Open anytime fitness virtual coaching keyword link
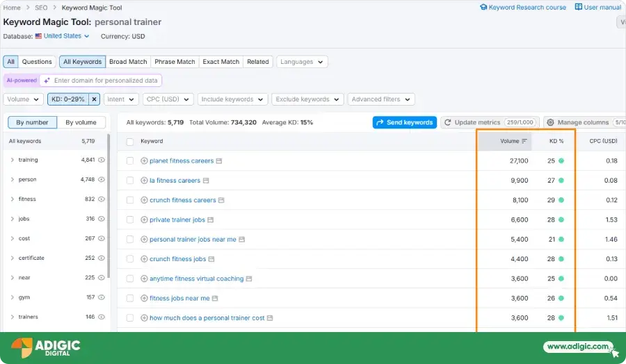This screenshot has height=364, width=626. click(196, 279)
